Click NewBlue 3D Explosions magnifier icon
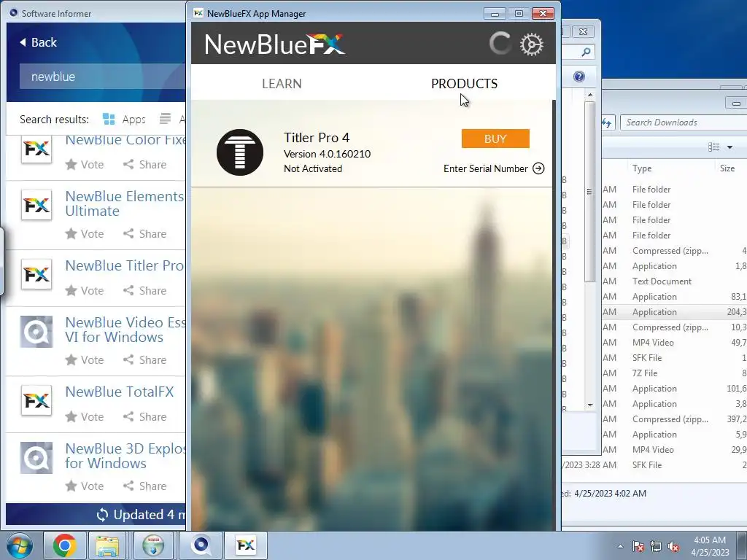The height and width of the screenshot is (560, 747). coord(36,458)
